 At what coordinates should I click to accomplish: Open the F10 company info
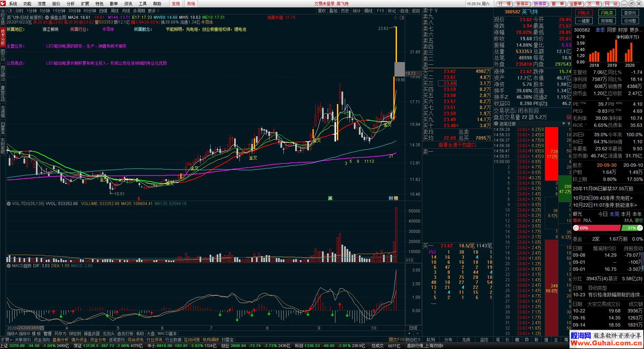pyautogui.click(x=380, y=11)
